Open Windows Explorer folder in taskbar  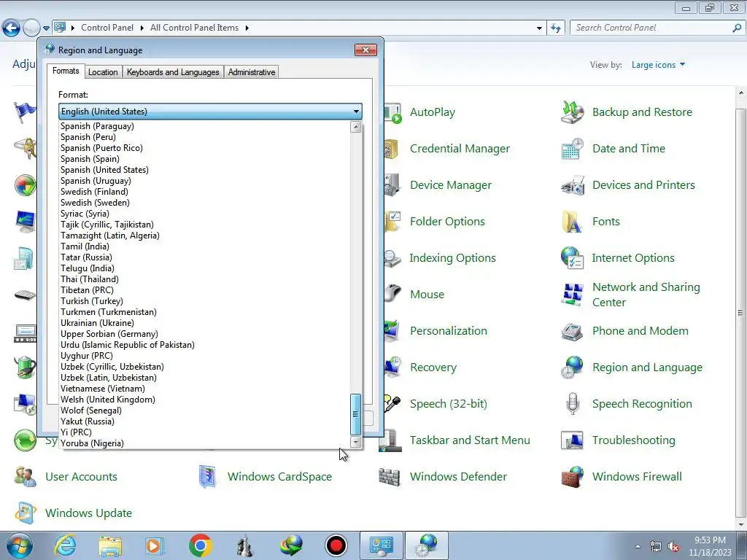(110, 545)
